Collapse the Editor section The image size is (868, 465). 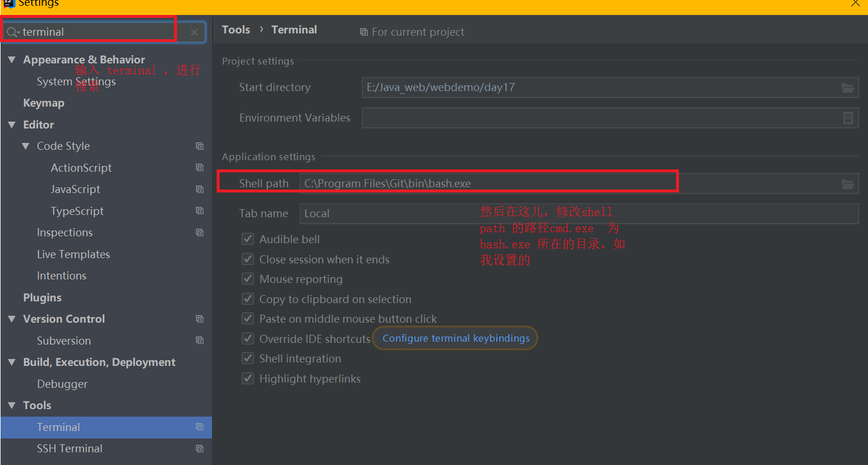[x=11, y=124]
